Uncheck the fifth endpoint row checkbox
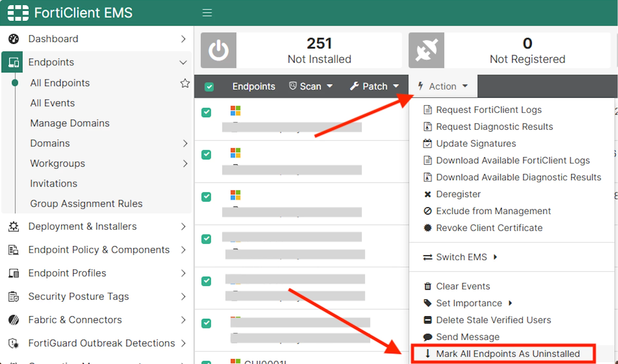 pos(206,281)
